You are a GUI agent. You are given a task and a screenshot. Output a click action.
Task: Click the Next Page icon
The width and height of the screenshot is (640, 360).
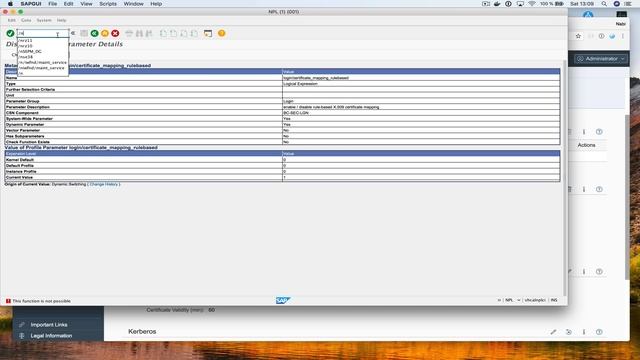pyautogui.click(x=184, y=33)
